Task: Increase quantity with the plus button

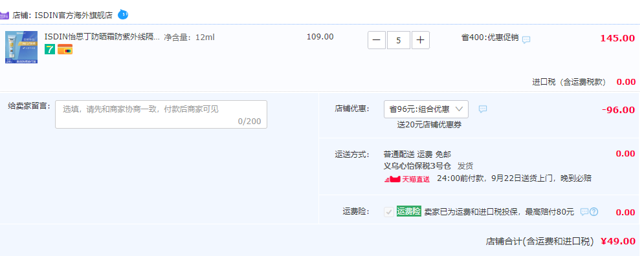Action: click(420, 40)
